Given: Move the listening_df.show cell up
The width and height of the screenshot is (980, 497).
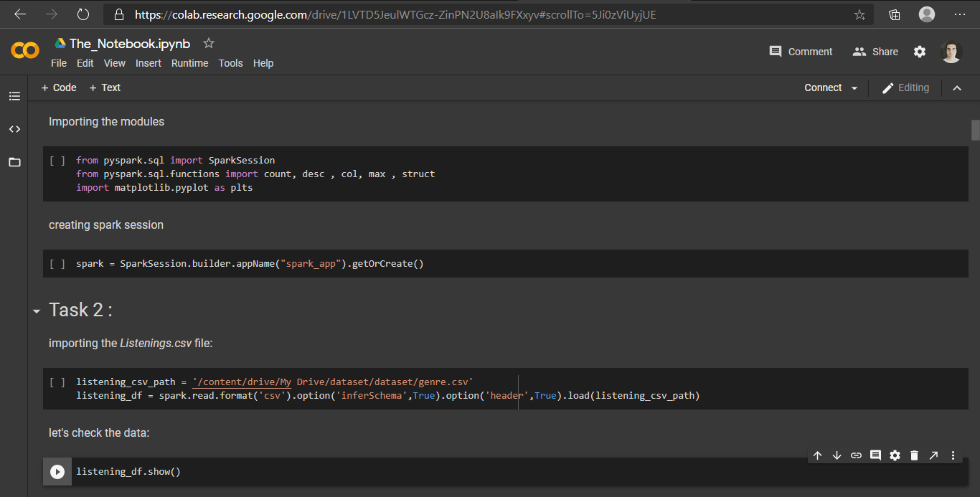Looking at the screenshot, I should [x=817, y=455].
